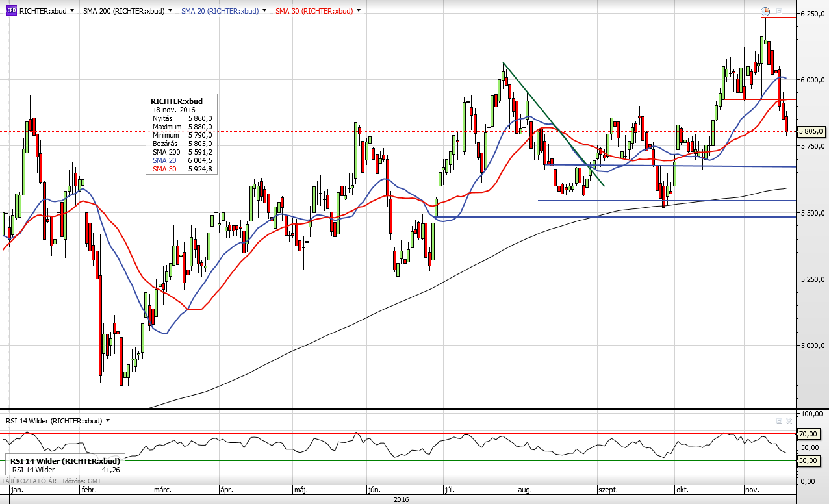Viewport: 829px width, 504px height.
Task: Click the RSI 50,00 axis label
Action: (810, 447)
